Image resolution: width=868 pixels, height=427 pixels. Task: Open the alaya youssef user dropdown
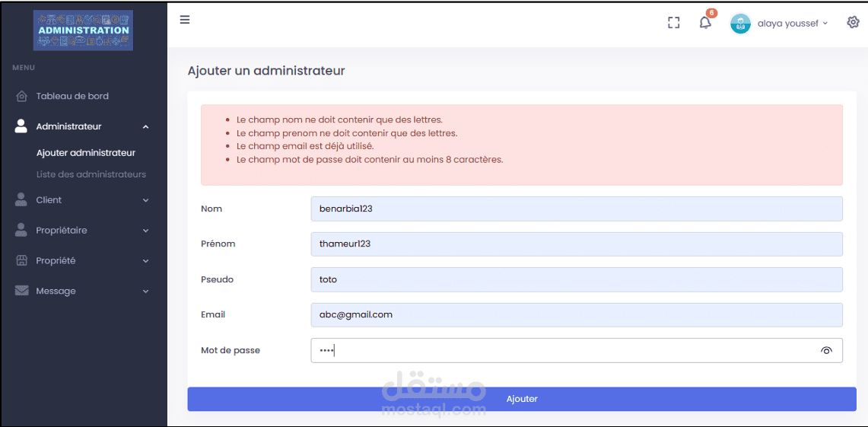[792, 24]
